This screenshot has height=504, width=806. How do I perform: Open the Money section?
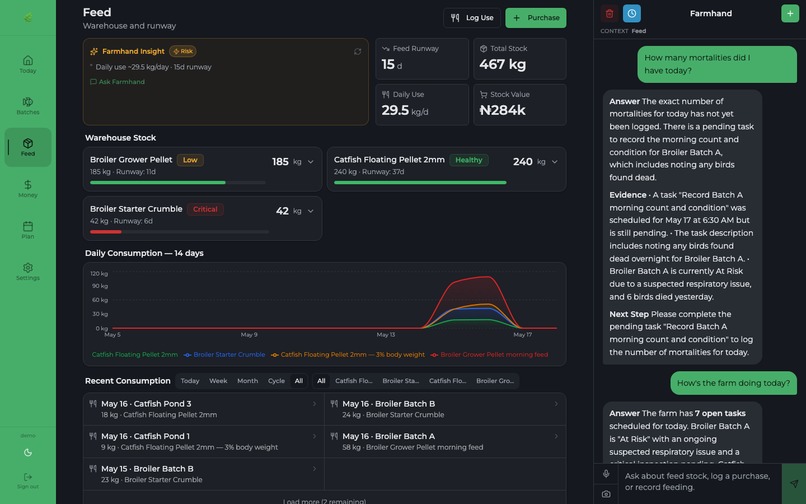point(28,189)
